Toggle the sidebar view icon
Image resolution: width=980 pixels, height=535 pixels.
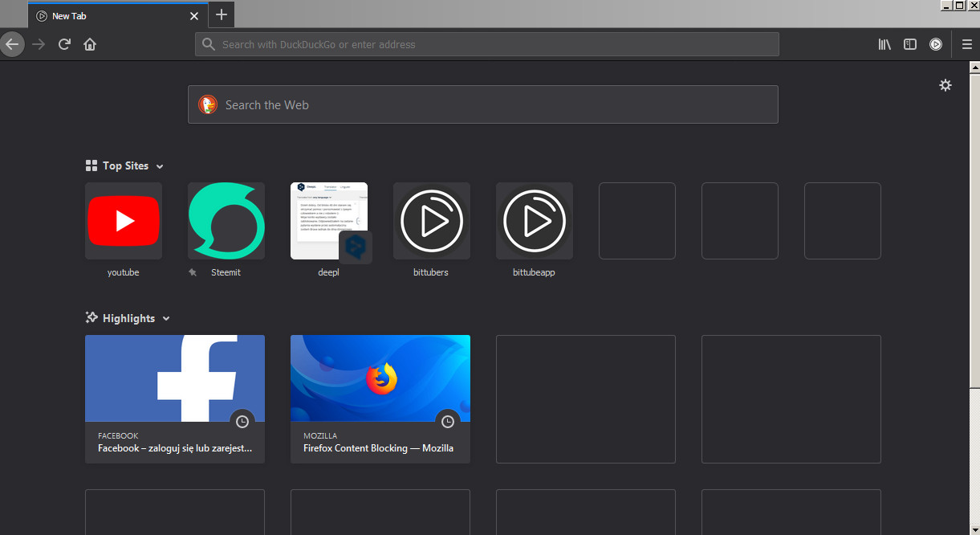(x=910, y=44)
